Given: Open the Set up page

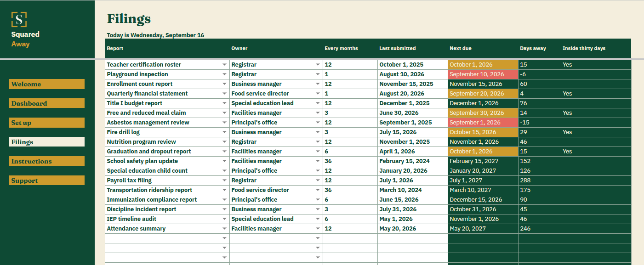Looking at the screenshot, I should 47,123.
